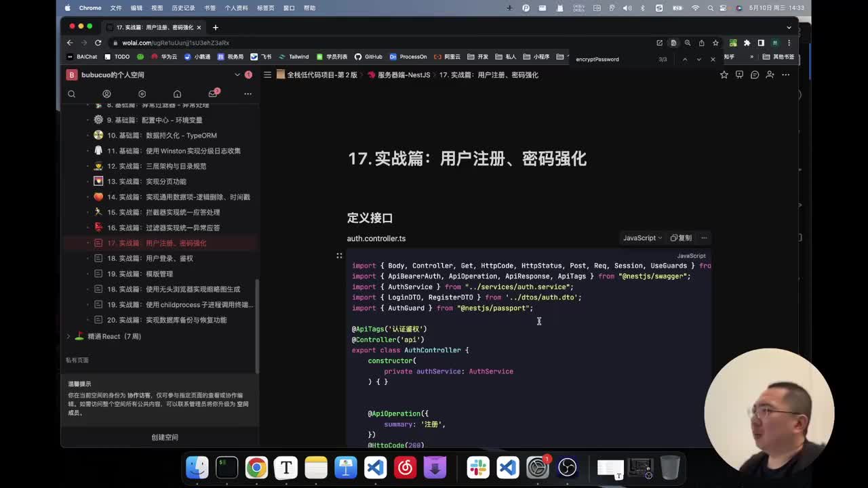Open the 文件 menu in menu bar
The width and height of the screenshot is (868, 488).
(x=116, y=8)
